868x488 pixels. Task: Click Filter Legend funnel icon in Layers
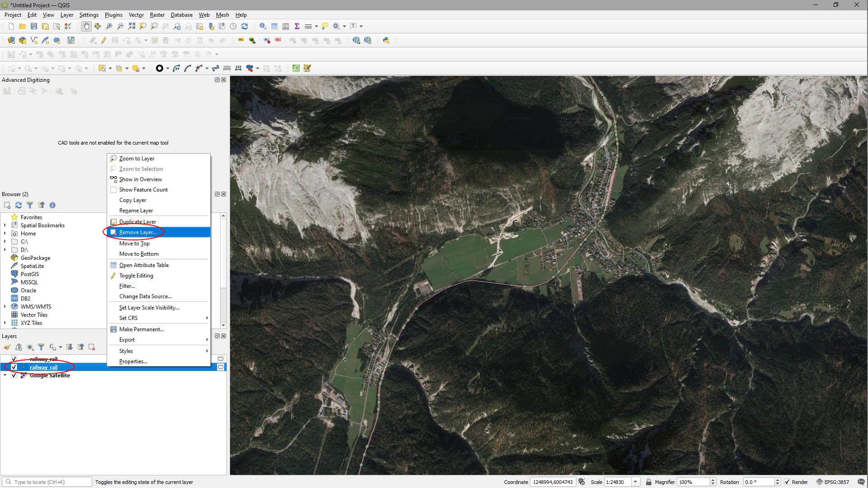[41, 347]
